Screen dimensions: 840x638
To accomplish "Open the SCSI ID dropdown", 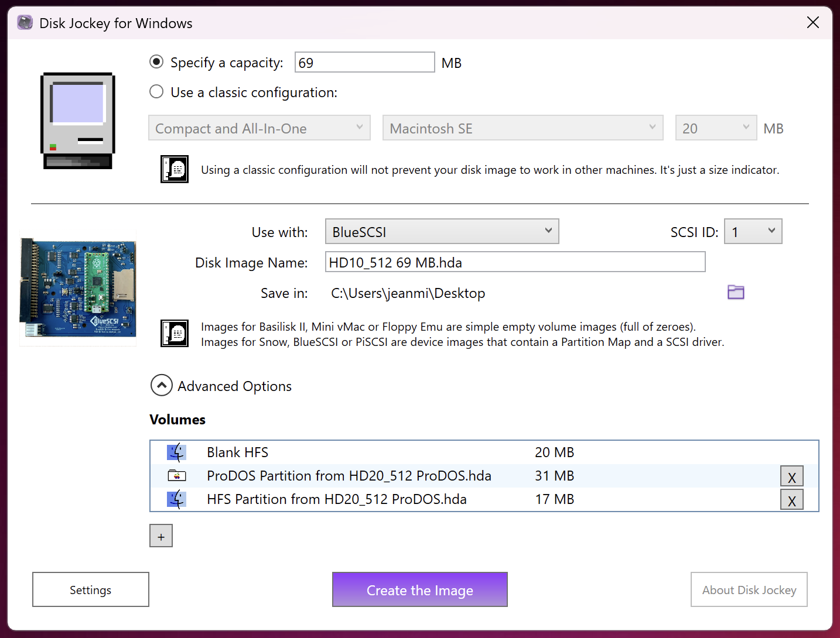I will pos(753,232).
